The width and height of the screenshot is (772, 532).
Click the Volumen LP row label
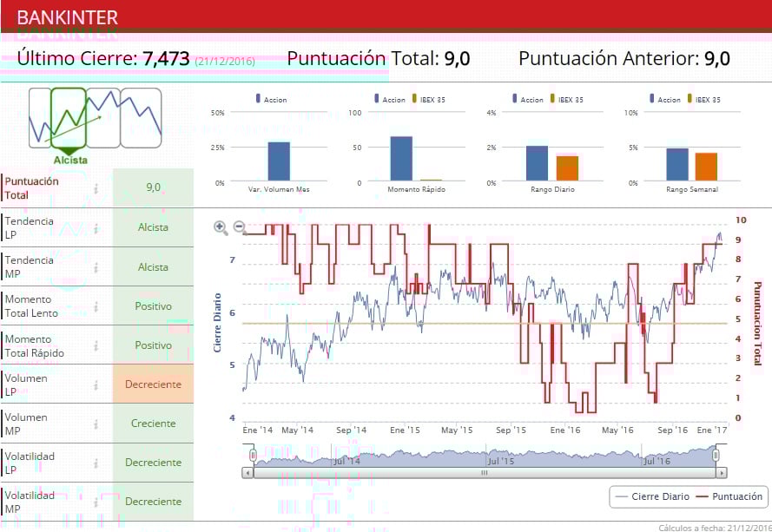click(26, 384)
